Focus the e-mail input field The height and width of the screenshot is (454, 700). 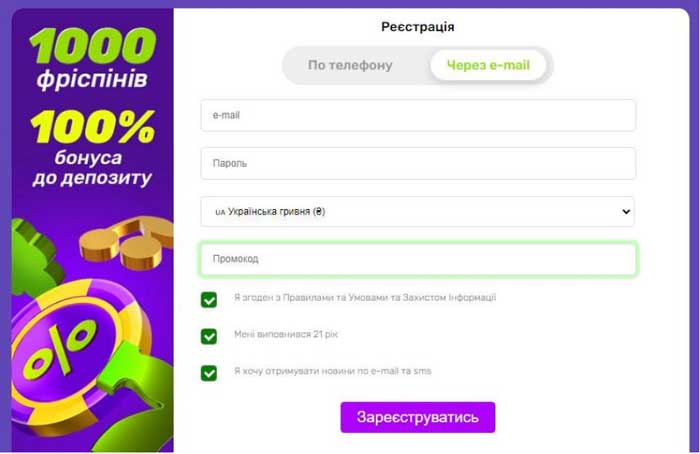coord(418,115)
